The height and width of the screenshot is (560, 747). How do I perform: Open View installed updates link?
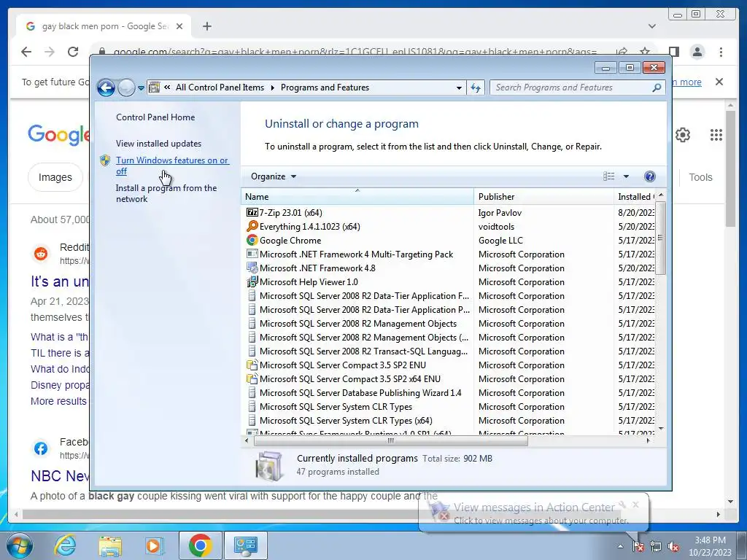[158, 144]
